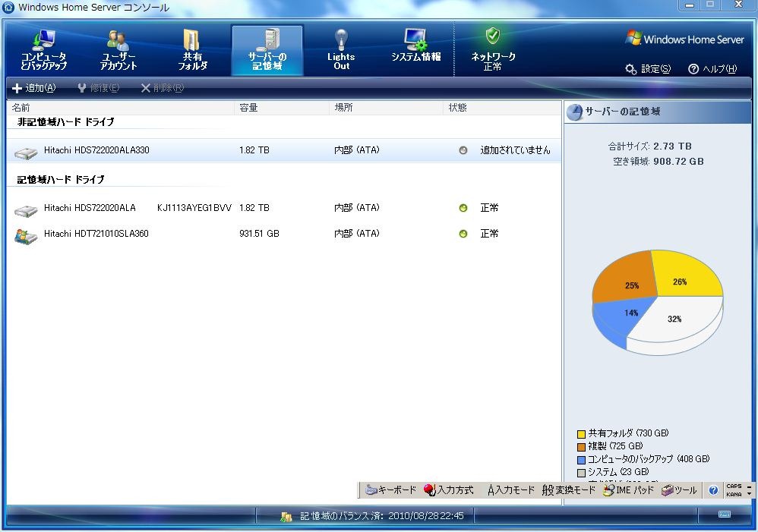Click the blue コンピュータのバックアップ legend swatch

click(x=582, y=460)
